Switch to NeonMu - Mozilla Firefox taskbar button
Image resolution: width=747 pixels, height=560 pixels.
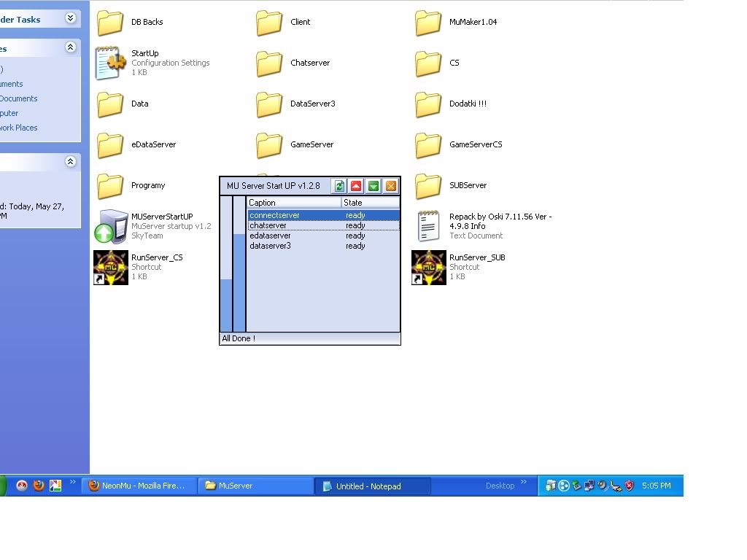tap(139, 486)
